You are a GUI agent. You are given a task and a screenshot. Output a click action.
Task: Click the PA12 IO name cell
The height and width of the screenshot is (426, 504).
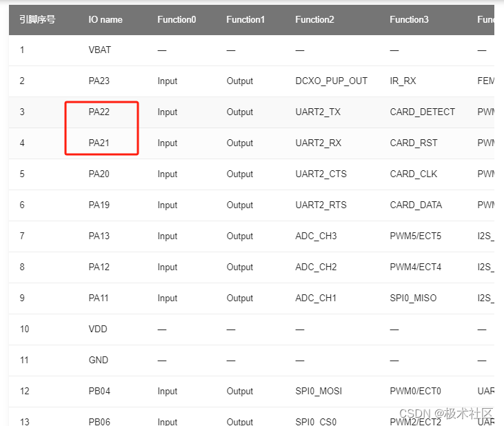(x=99, y=267)
